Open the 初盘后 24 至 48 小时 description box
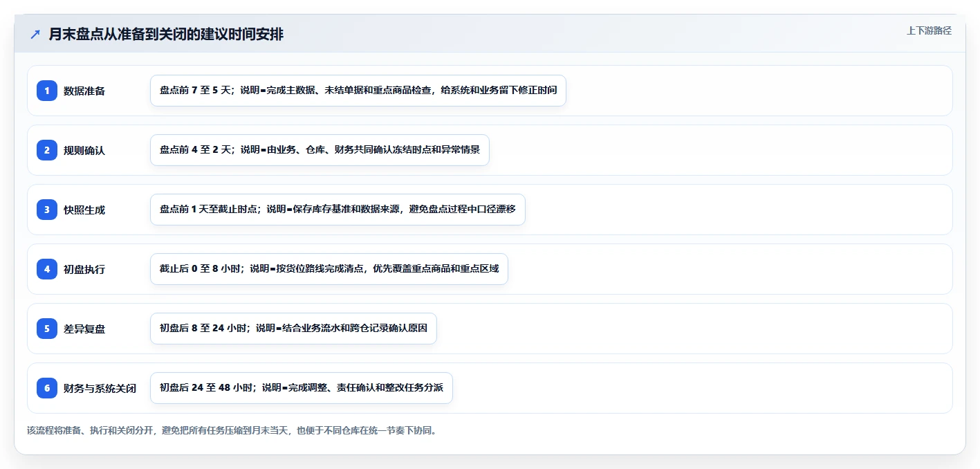 (x=302, y=388)
